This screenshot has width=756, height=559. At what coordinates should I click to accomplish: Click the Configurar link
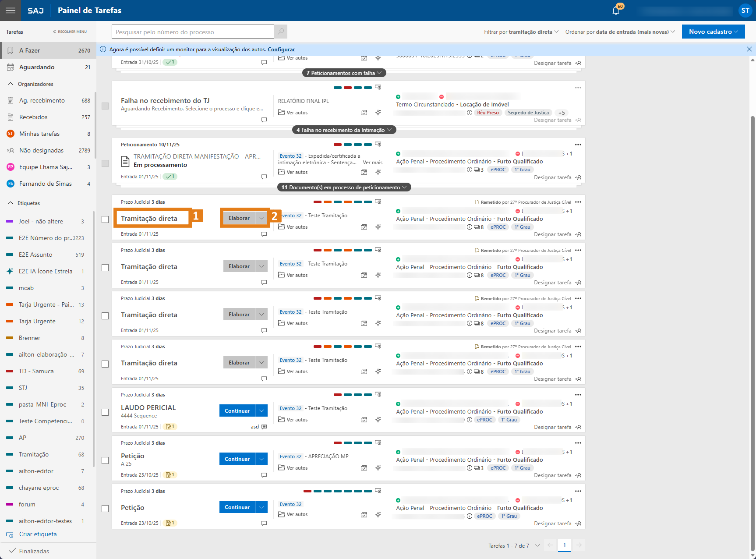pos(281,50)
